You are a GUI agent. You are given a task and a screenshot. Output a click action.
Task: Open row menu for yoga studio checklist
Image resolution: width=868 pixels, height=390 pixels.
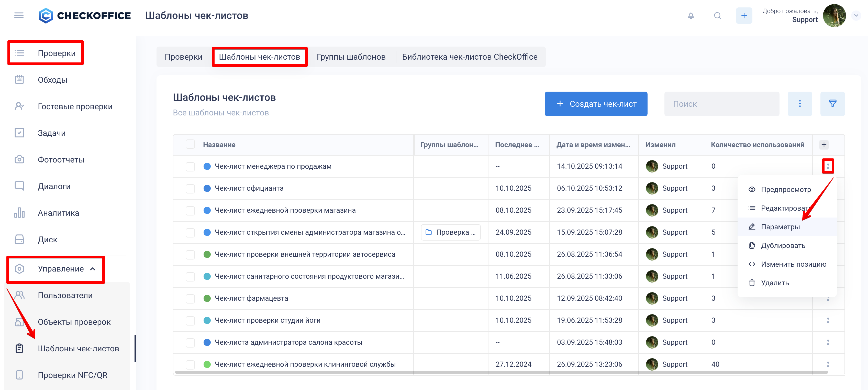[828, 320]
